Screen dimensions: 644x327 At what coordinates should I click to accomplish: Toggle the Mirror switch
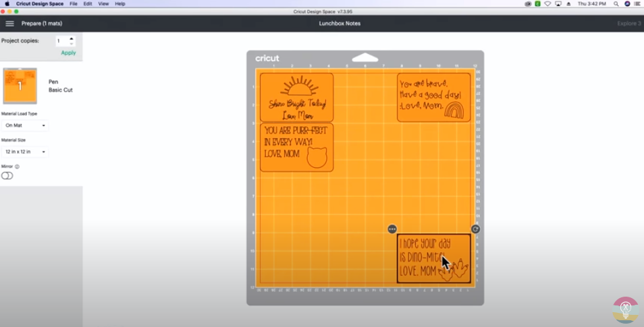(7, 175)
